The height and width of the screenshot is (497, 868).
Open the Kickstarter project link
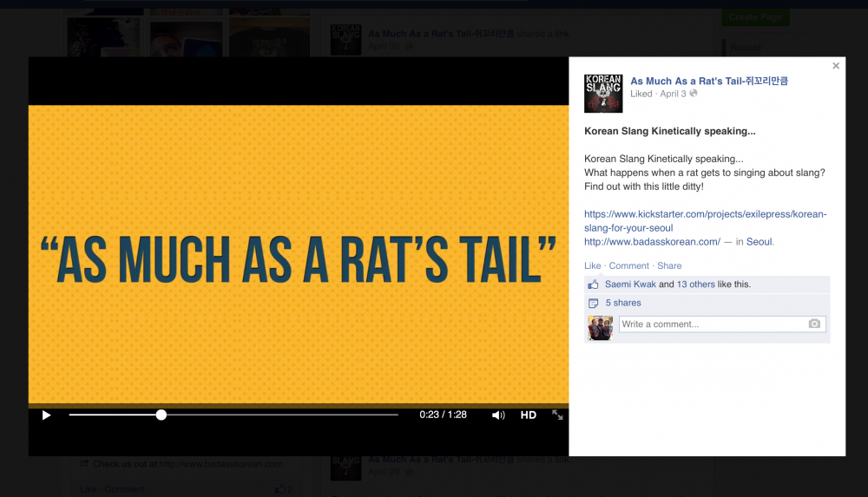[705, 221]
